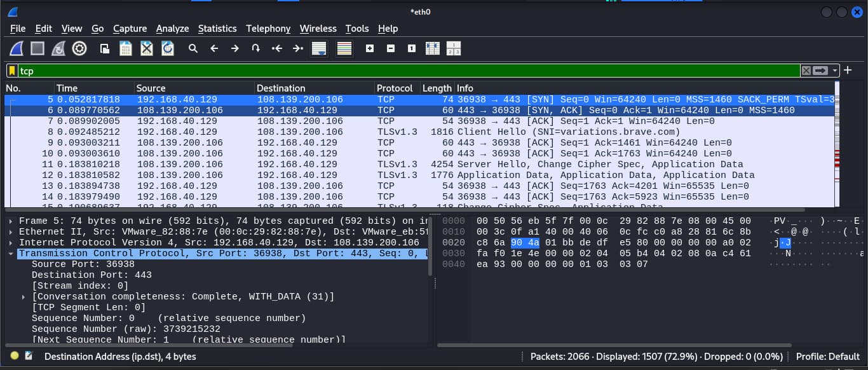
Task: Sort by the Protocol column header
Action: point(397,88)
